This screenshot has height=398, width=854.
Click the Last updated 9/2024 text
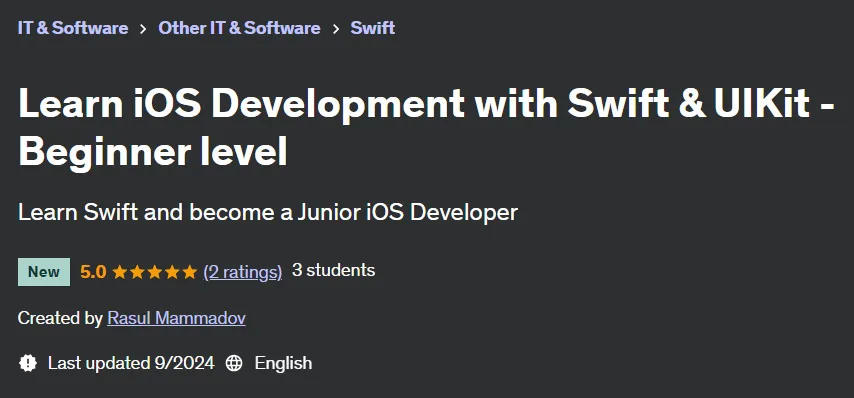[x=131, y=363]
